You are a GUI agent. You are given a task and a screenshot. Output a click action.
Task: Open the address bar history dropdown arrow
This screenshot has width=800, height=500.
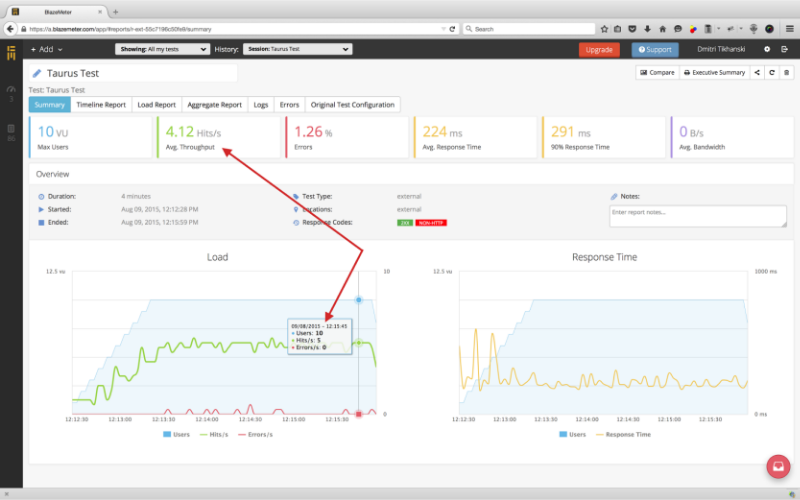443,29
